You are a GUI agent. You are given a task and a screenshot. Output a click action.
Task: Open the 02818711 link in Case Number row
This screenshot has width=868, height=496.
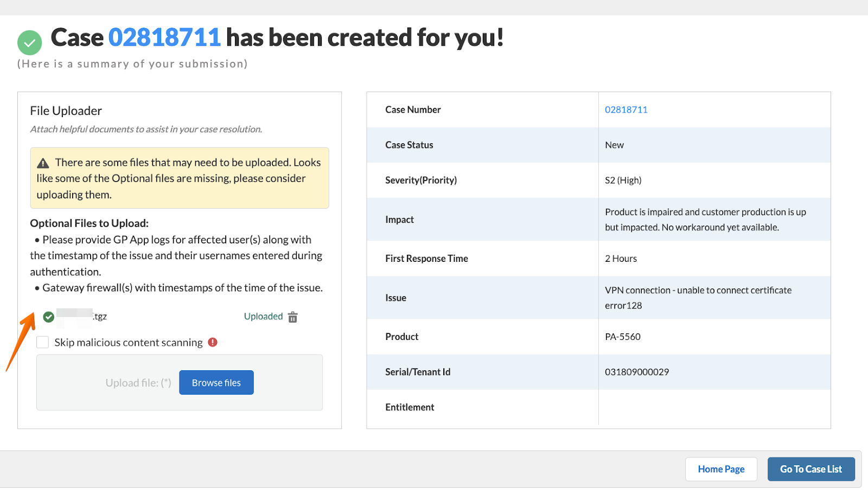[x=626, y=109]
